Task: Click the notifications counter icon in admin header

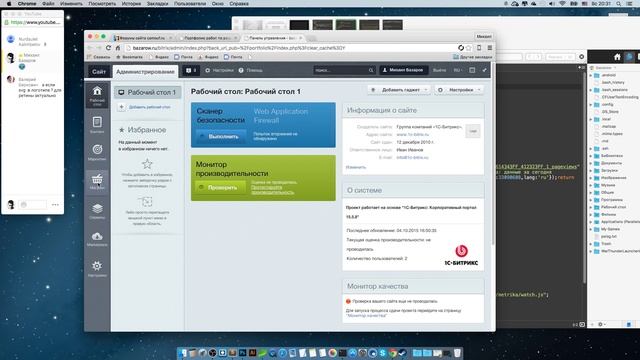Action: tap(191, 70)
